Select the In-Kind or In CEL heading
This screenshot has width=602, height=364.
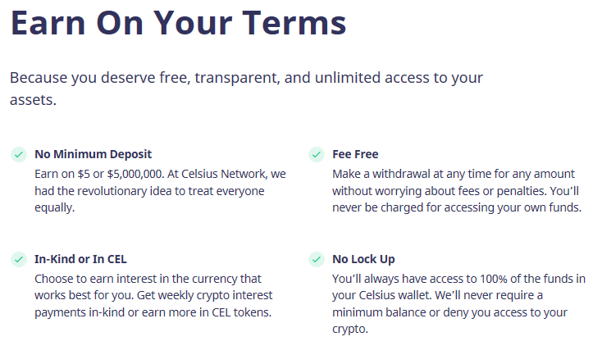tap(80, 259)
